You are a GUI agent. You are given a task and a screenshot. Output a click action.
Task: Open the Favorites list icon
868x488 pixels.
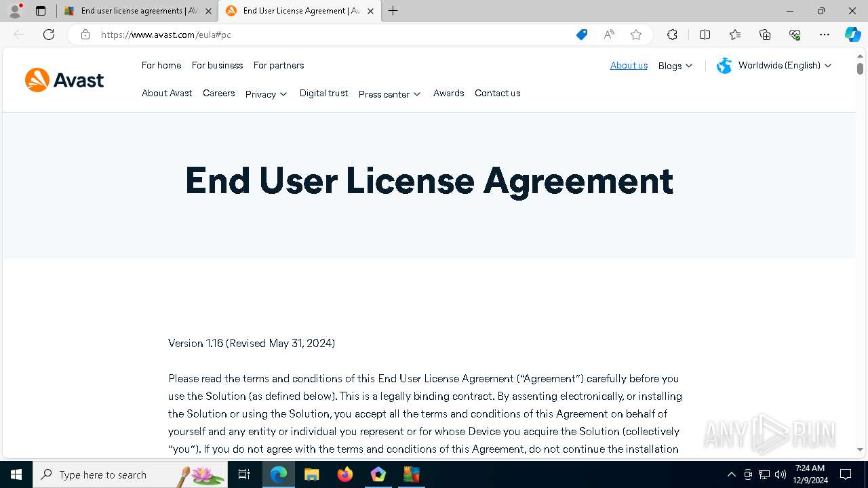pos(735,35)
